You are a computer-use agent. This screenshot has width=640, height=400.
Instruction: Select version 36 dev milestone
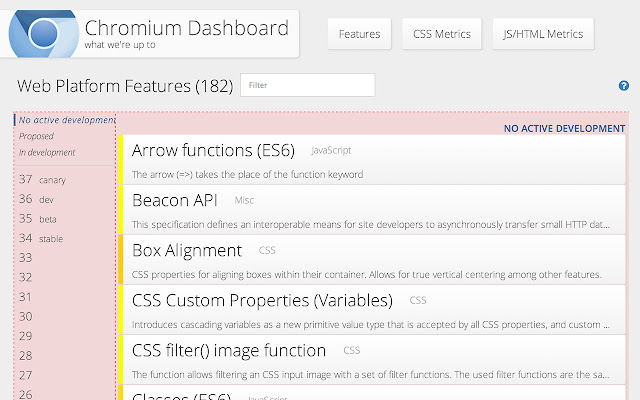tap(36, 199)
